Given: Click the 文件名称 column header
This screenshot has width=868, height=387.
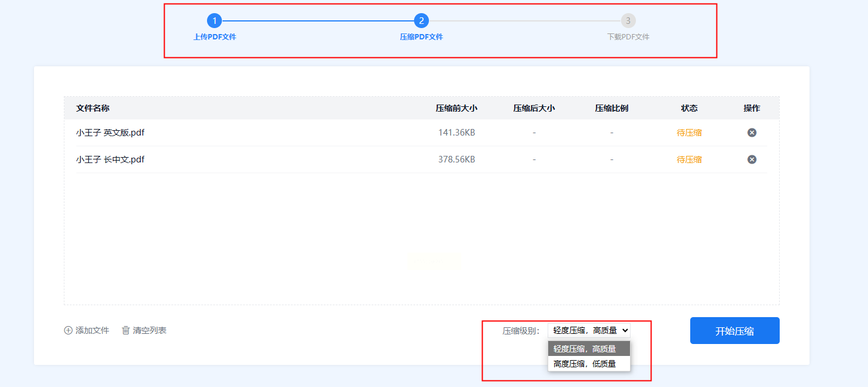Looking at the screenshot, I should [92, 108].
